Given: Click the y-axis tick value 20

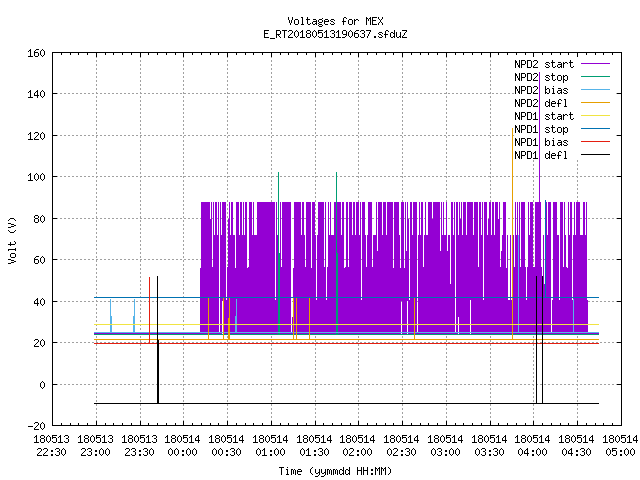Looking at the screenshot, I should (39, 343).
